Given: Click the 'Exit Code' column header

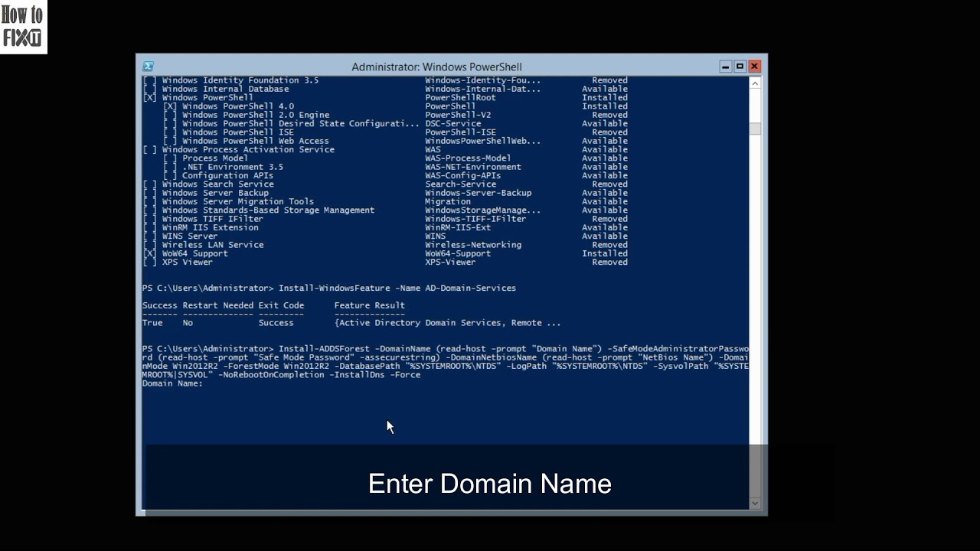Looking at the screenshot, I should [281, 305].
